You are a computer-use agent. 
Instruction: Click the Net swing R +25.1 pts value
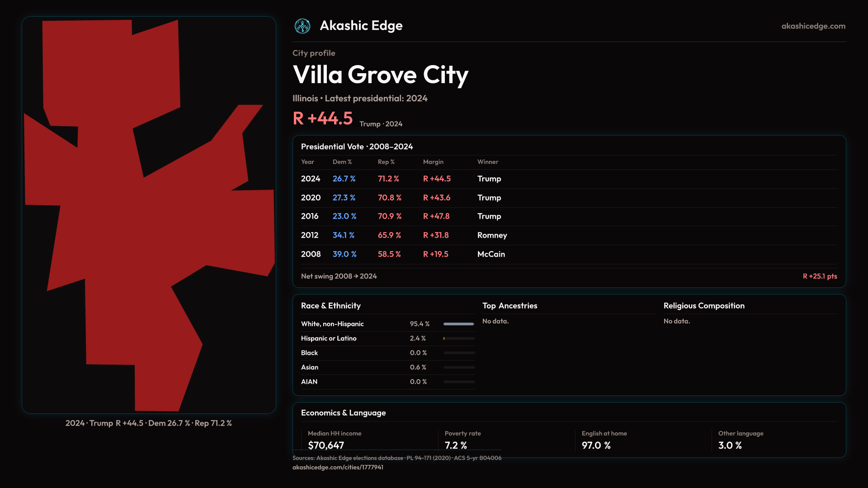(820, 276)
